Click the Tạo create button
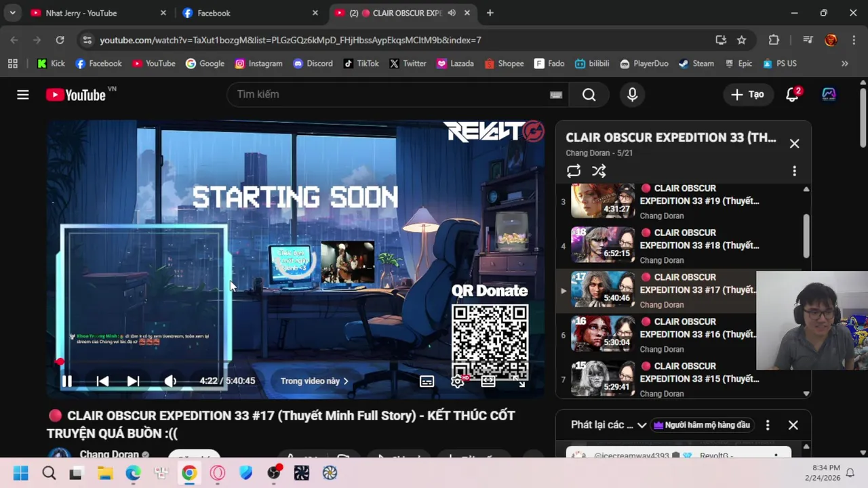868x488 pixels. (x=747, y=95)
